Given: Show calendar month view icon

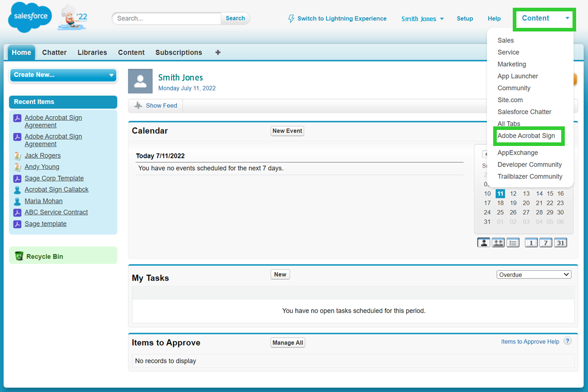Looking at the screenshot, I should (x=561, y=242).
